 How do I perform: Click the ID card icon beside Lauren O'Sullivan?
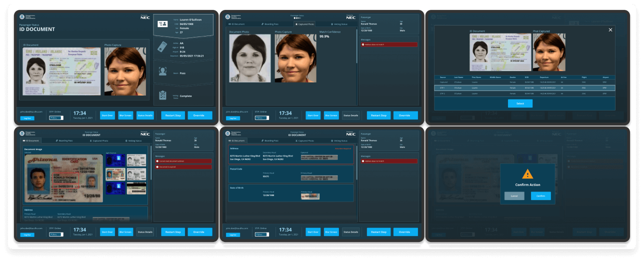point(162,24)
